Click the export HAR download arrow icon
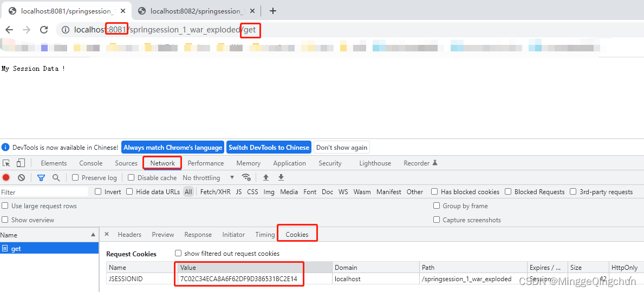This screenshot has height=292, width=644. (x=281, y=177)
